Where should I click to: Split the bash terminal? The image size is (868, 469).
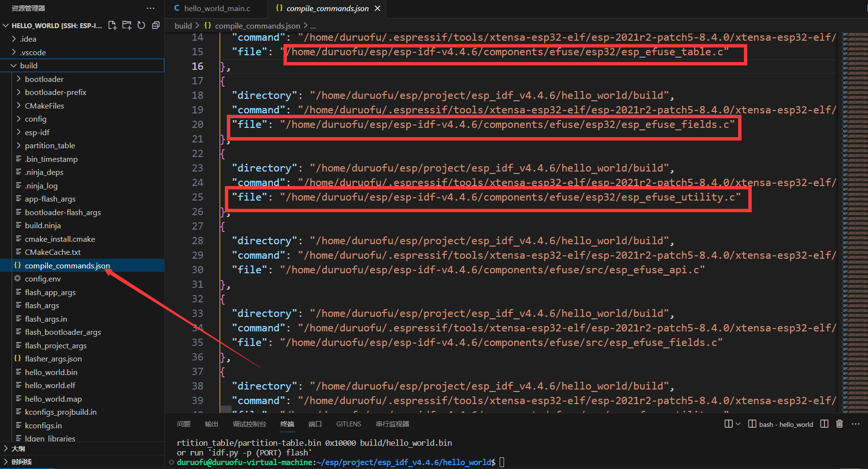pos(824,424)
